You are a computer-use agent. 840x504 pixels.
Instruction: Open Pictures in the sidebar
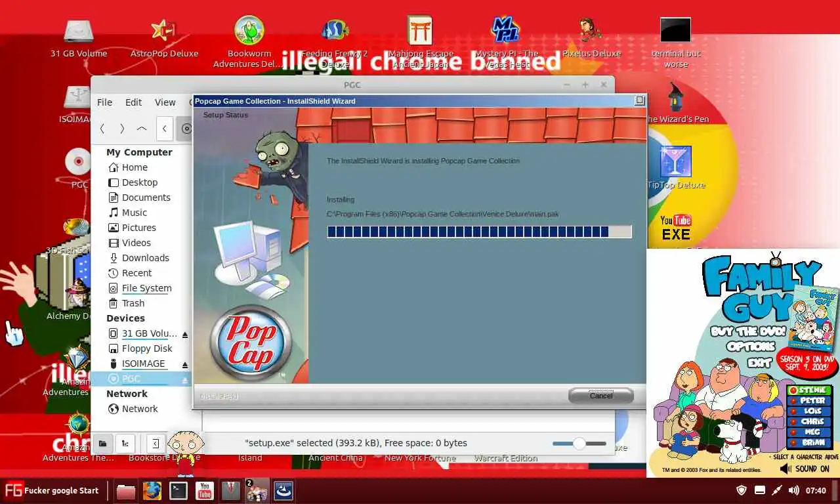pos(138,228)
